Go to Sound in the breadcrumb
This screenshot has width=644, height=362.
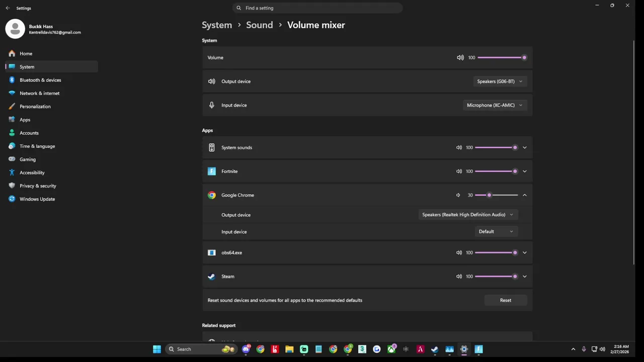tap(260, 25)
